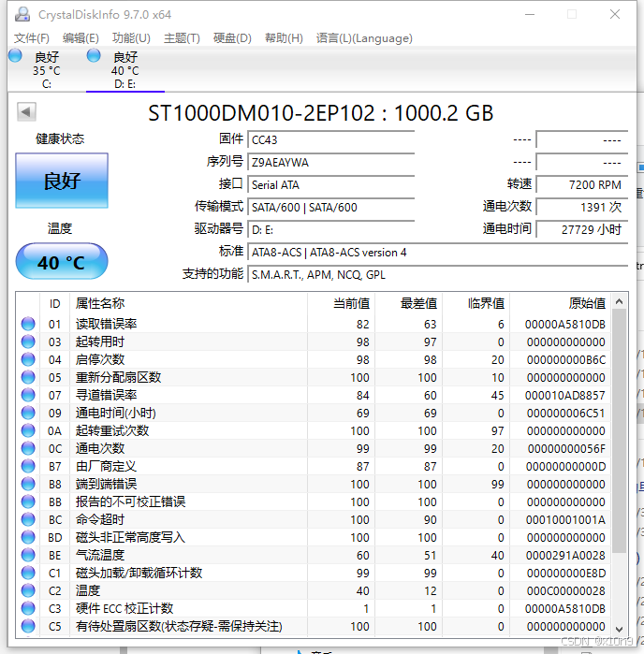Click the status dot for BE 气流温度
The height and width of the screenshot is (654, 644).
pyautogui.click(x=28, y=555)
